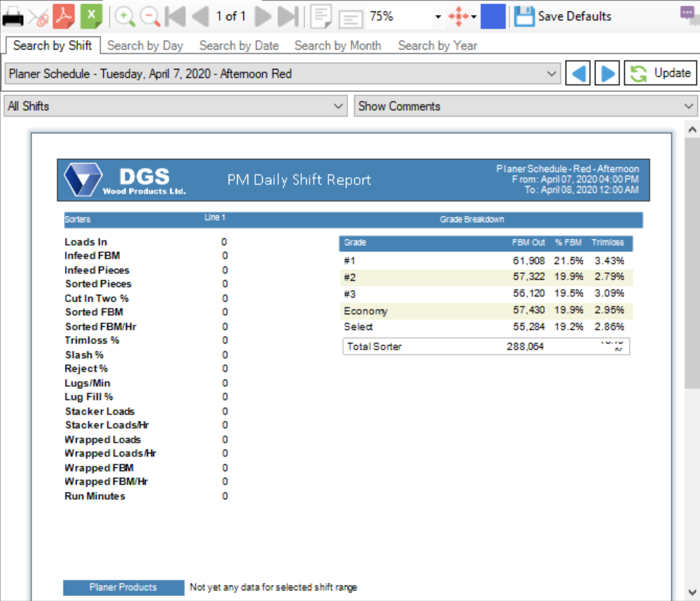Click the print report icon

click(13, 15)
